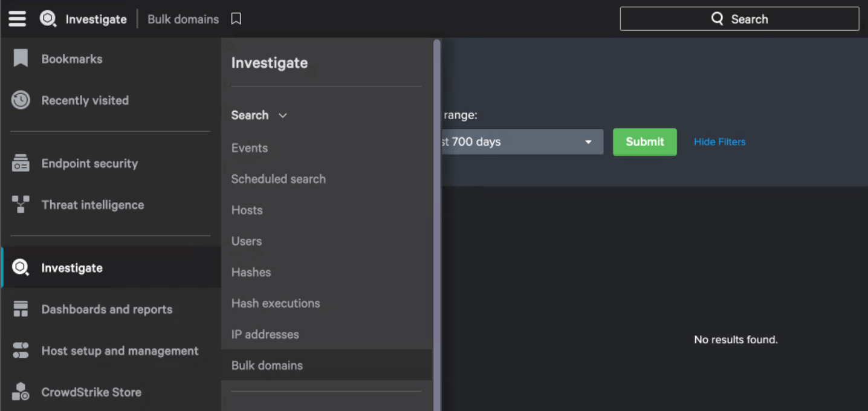The width and height of the screenshot is (868, 411).
Task: Click the bookmark icon beside Bulk domains
Action: [x=236, y=19]
